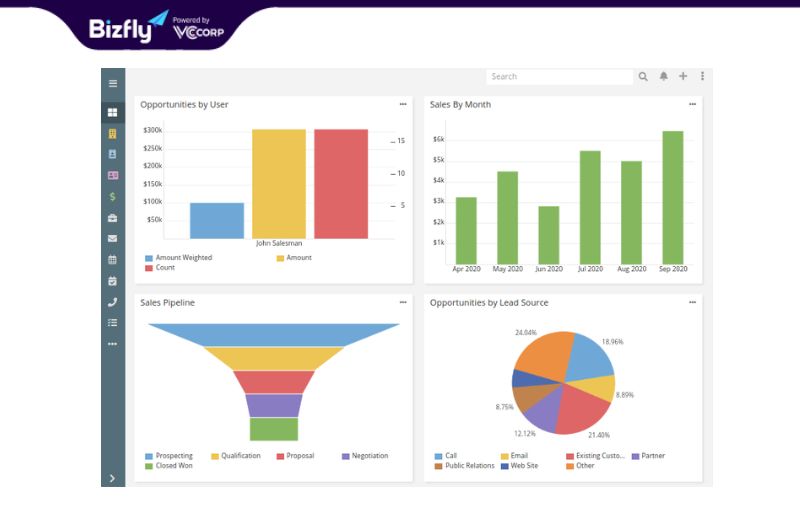Click the plus quick-create icon
This screenshot has height=507, width=800.
click(683, 76)
